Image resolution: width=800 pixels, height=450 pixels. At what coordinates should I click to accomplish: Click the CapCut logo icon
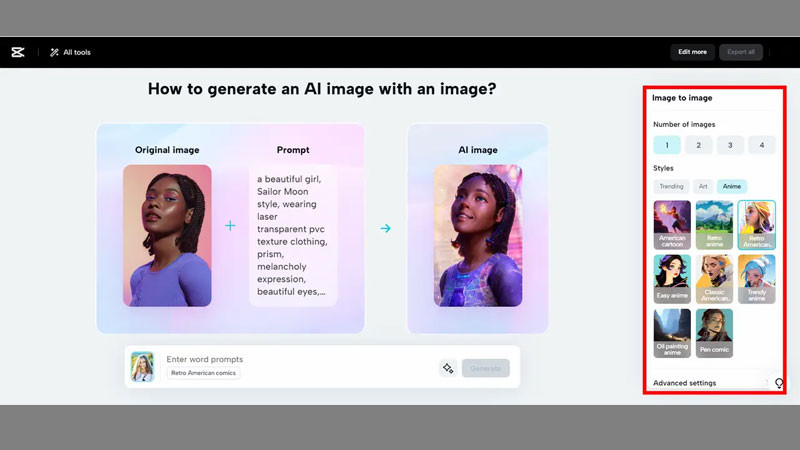pos(17,52)
